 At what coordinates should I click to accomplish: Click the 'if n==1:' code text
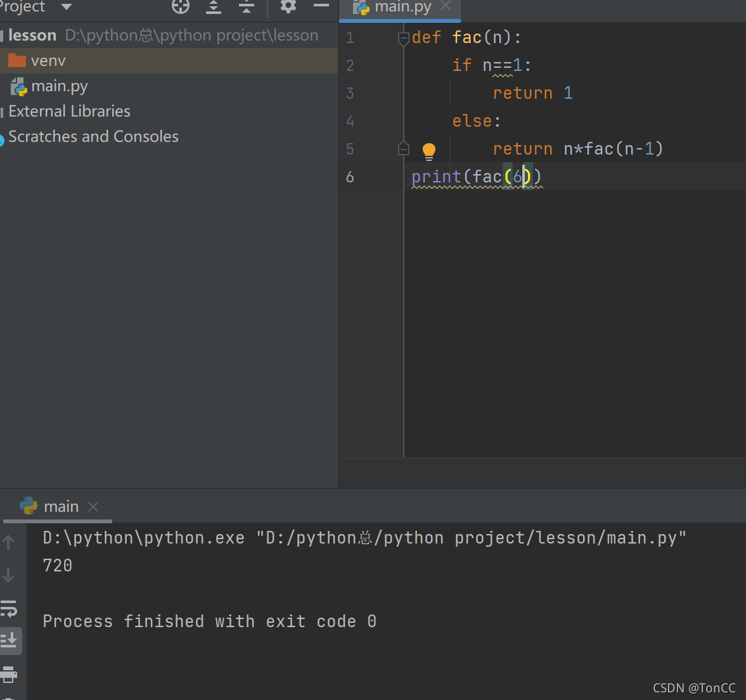click(x=491, y=65)
